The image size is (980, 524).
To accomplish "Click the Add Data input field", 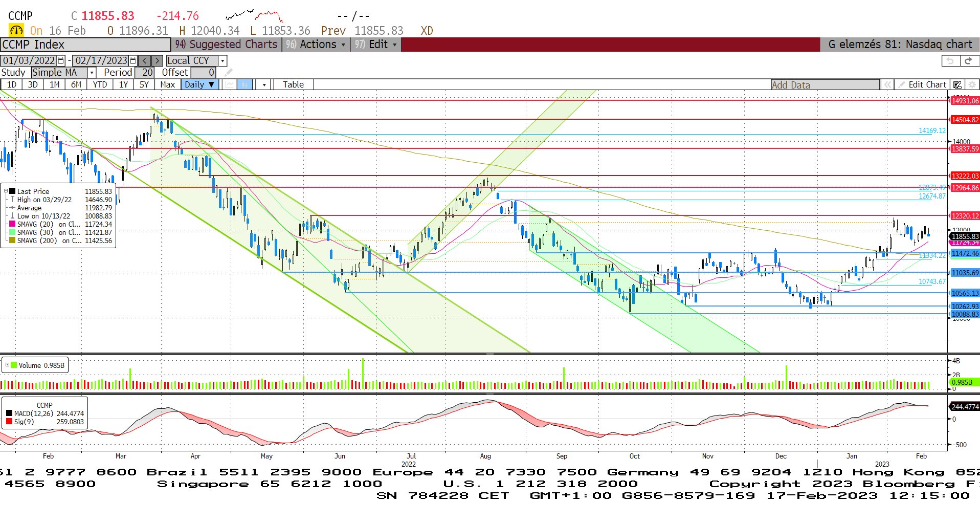I will click(x=825, y=85).
